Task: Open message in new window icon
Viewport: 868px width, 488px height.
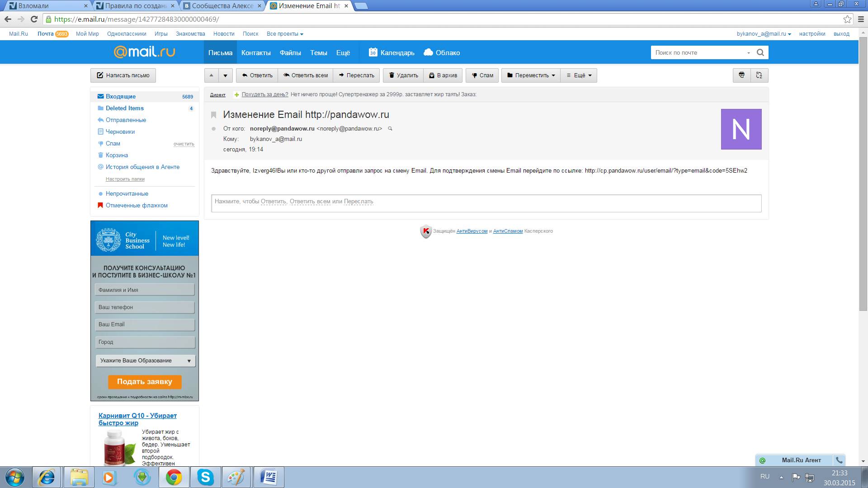Action: click(759, 75)
